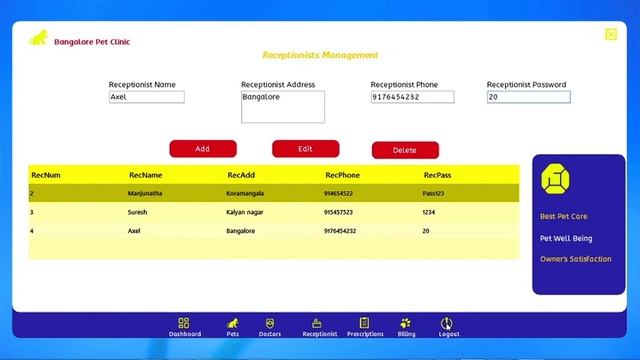
Task: Click Owner's Satisfaction text
Action: (576, 259)
